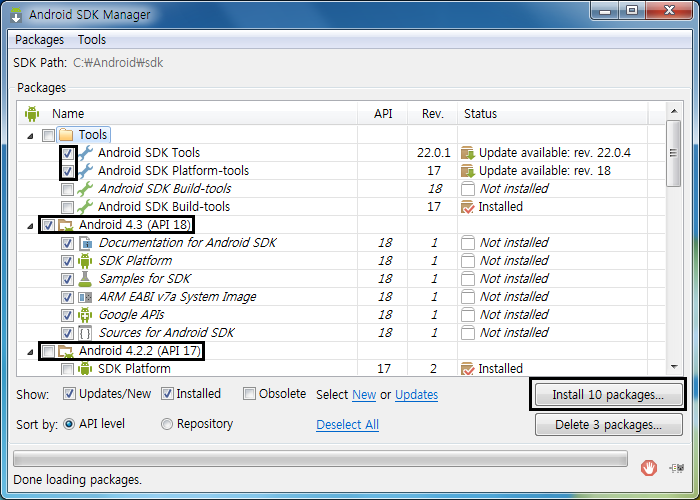
Task: Click the Not installed icon of Documentation row
Action: pos(468,243)
